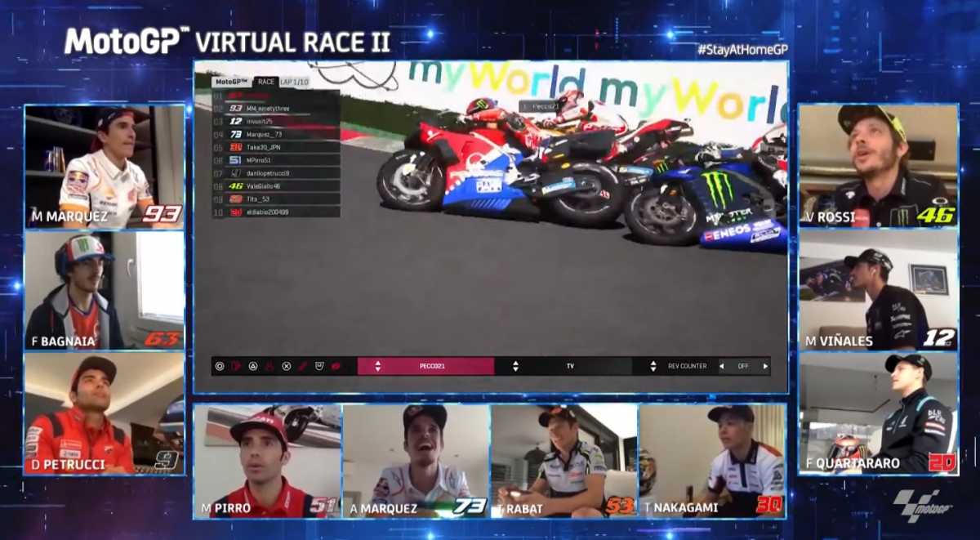Click MM_ninetythree in the leaderboard
Screen dimensions: 980x540
click(x=268, y=108)
